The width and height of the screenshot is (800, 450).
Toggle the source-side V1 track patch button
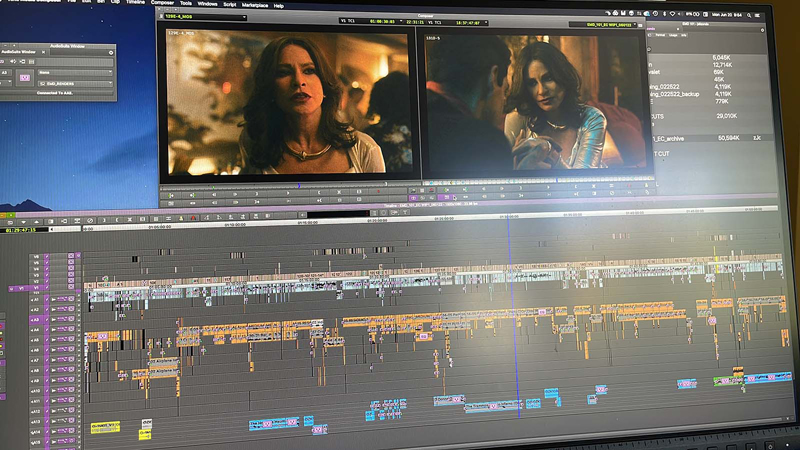click(19, 288)
